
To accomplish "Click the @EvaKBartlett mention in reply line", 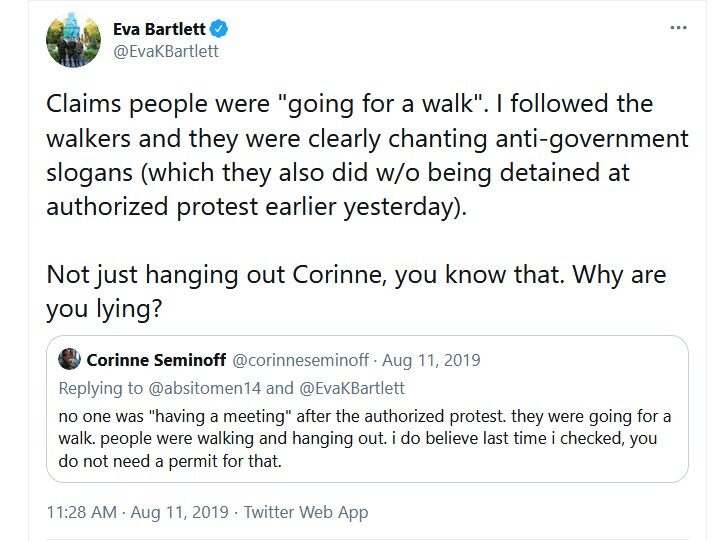I will [x=352, y=388].
